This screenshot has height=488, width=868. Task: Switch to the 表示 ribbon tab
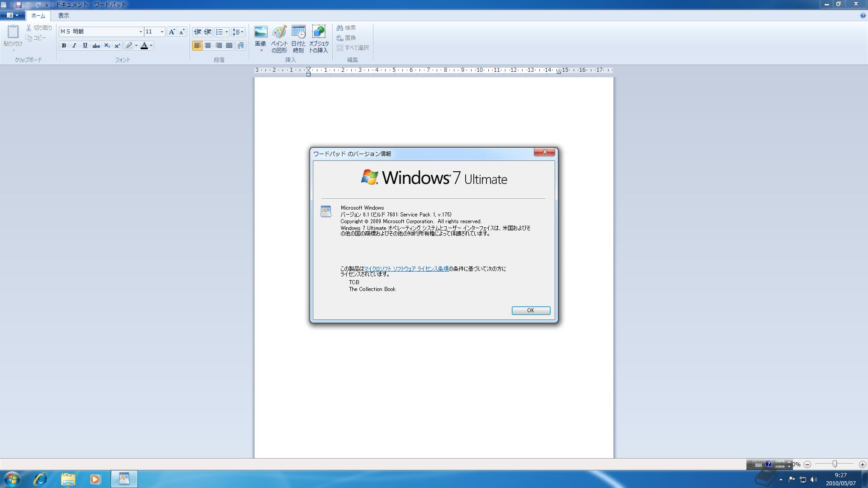pos(63,16)
